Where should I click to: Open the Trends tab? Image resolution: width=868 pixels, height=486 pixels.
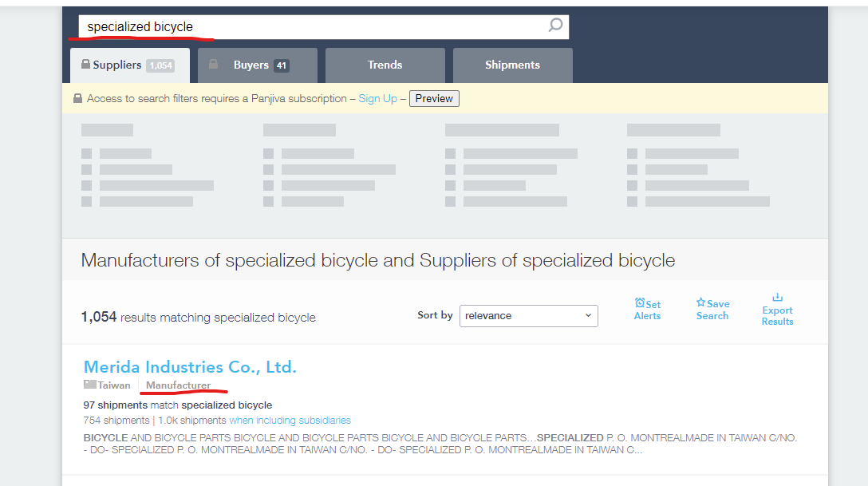385,65
